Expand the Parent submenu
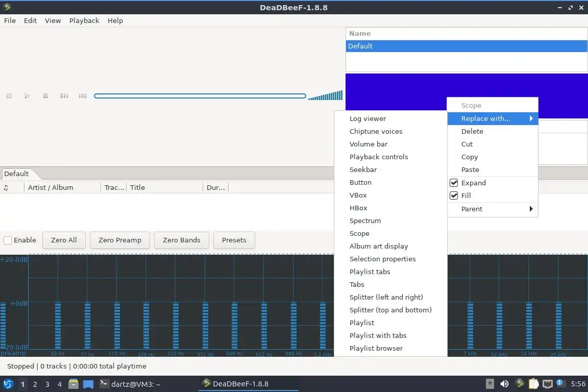Viewport: 588px width, 392px height. point(493,209)
